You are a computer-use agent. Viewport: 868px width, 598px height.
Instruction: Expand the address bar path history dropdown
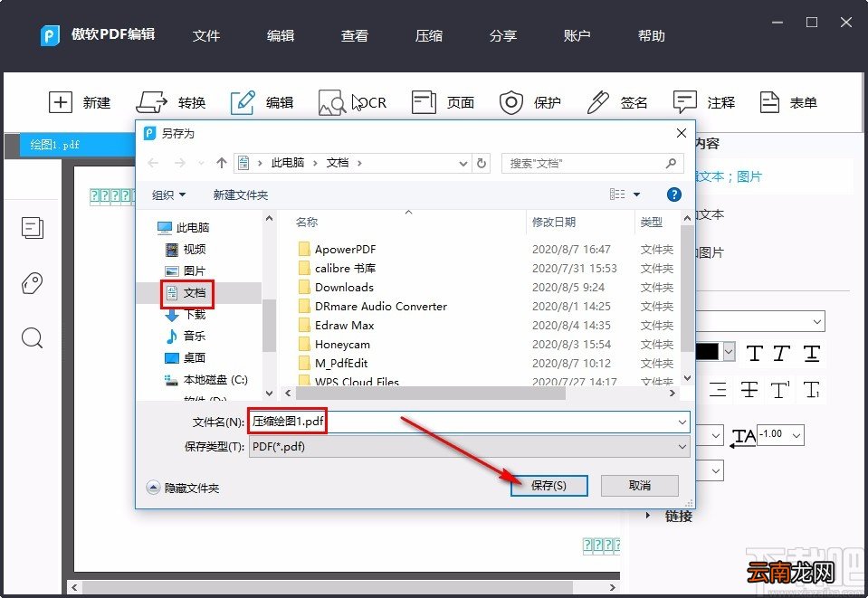click(463, 163)
